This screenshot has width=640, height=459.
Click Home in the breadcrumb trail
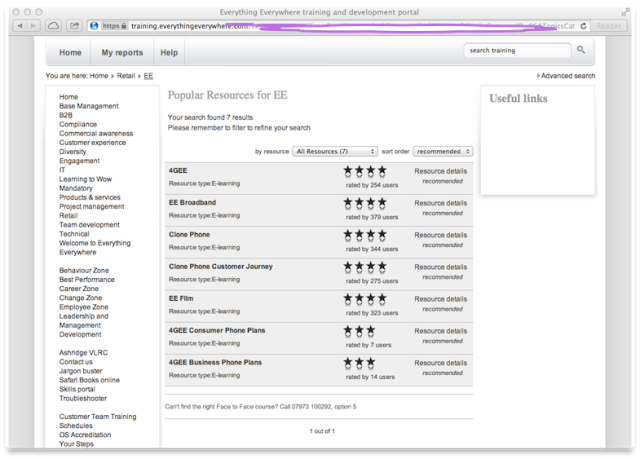pyautogui.click(x=99, y=76)
